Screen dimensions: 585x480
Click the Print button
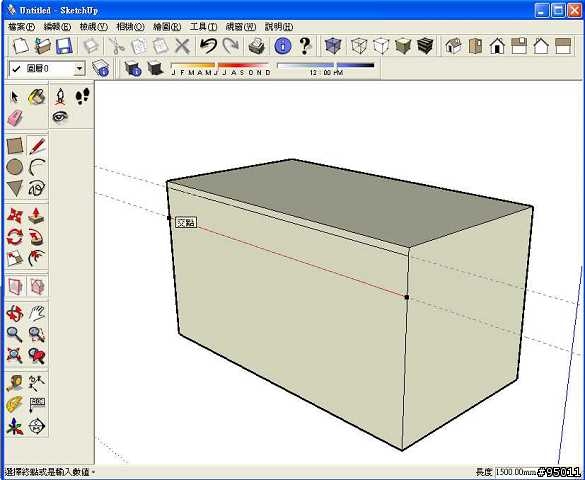click(x=257, y=46)
